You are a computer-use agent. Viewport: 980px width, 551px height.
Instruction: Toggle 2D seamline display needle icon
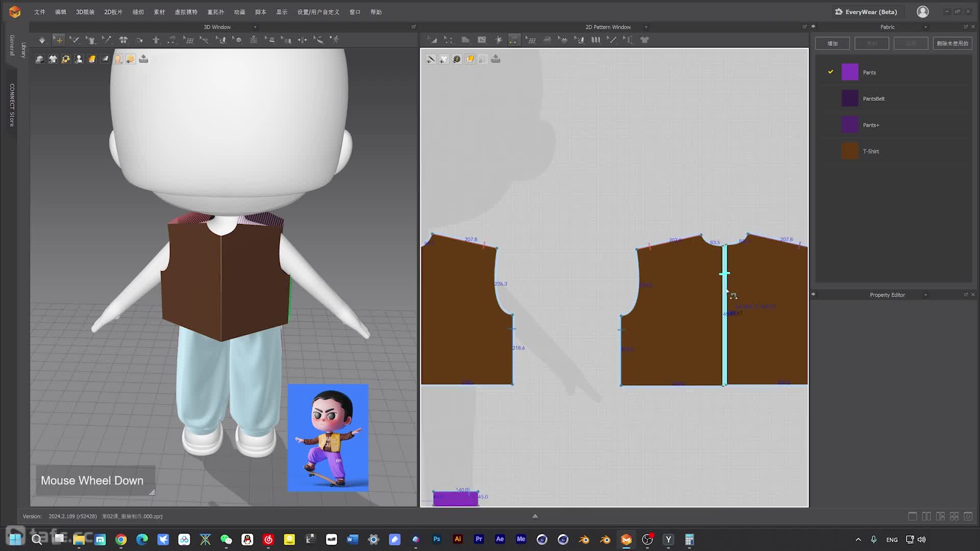coord(431,59)
